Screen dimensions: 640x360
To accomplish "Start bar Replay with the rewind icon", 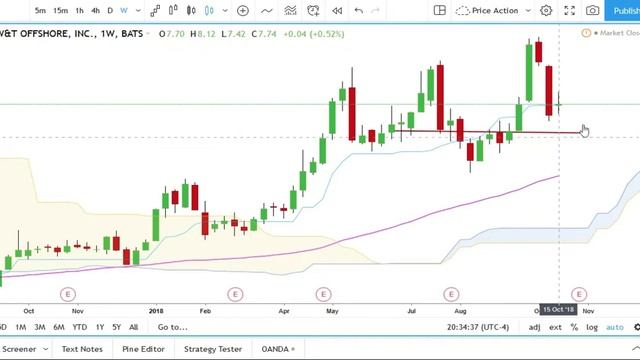I will click(337, 11).
